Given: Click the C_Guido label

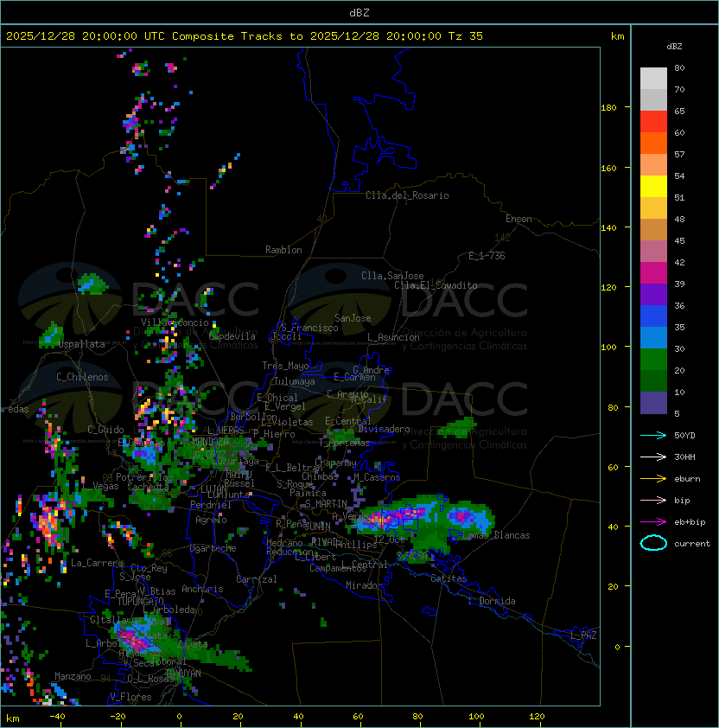Looking at the screenshot, I should point(105,430).
